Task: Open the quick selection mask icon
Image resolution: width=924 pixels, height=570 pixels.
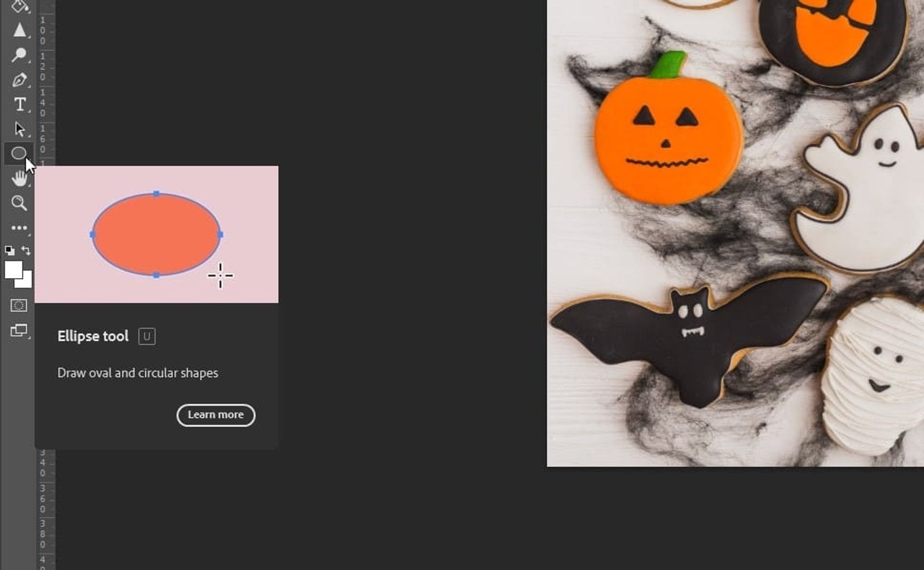Action: tap(19, 305)
